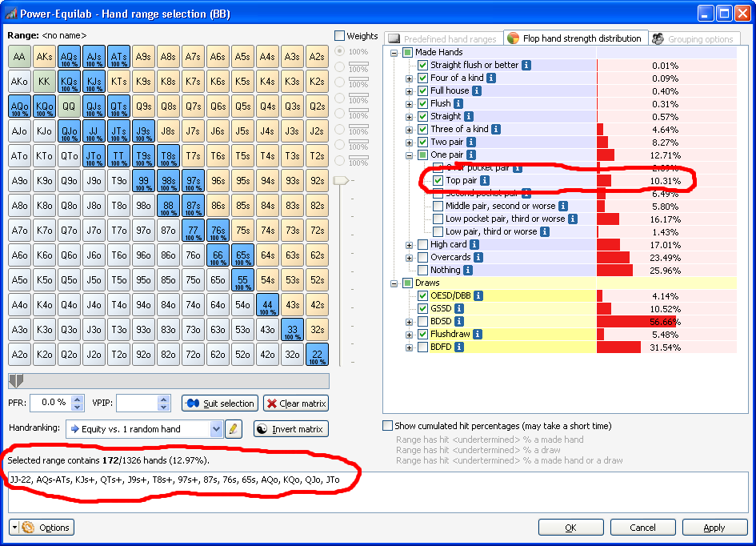Uncheck Straight flush or better
The height and width of the screenshot is (546, 756).
423,65
